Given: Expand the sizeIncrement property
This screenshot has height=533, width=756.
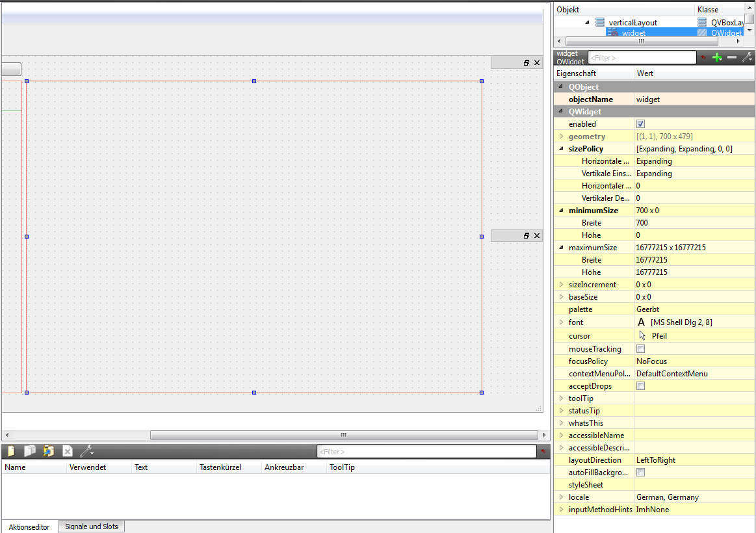Looking at the screenshot, I should click(x=561, y=284).
